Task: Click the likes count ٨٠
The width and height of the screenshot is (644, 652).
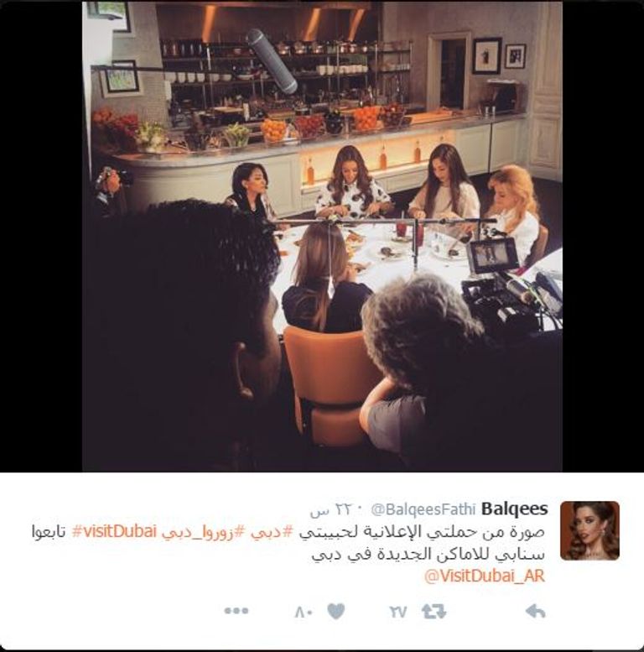Action: 304,612
